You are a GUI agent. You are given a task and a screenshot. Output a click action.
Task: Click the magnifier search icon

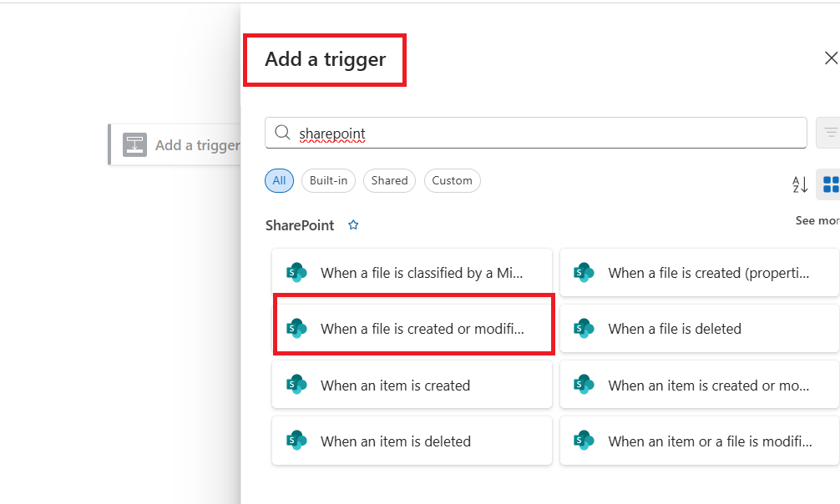pyautogui.click(x=282, y=133)
